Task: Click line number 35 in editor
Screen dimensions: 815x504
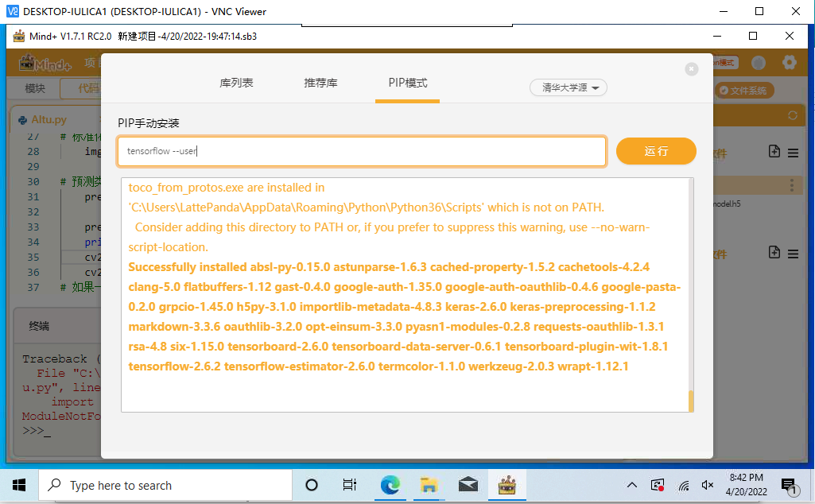Action: point(33,258)
